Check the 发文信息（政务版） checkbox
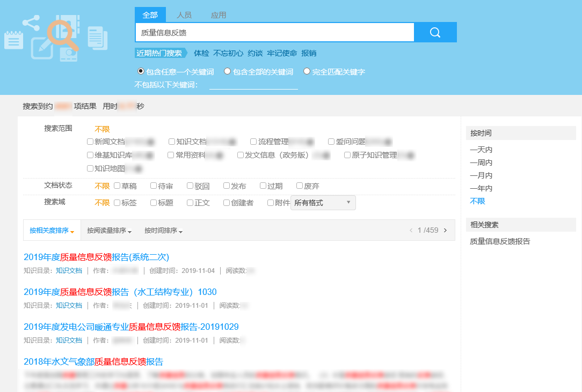The image size is (582, 392). 240,154
